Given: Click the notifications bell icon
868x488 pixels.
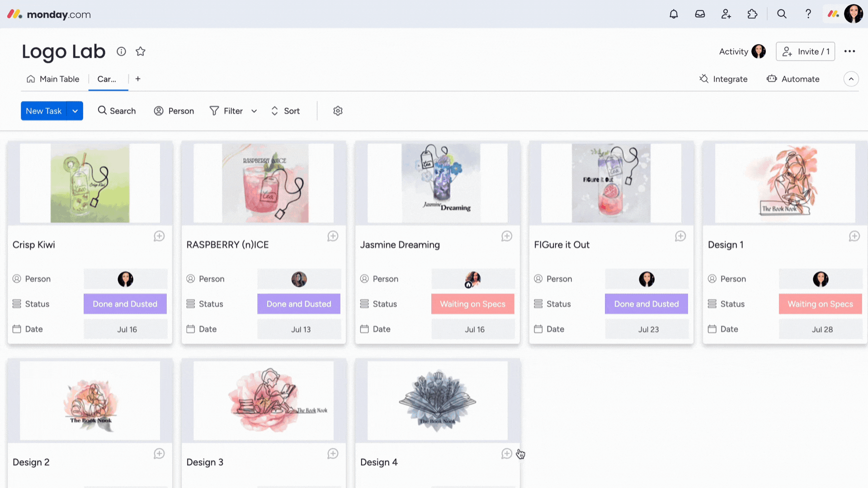Looking at the screenshot, I should pos(674,14).
